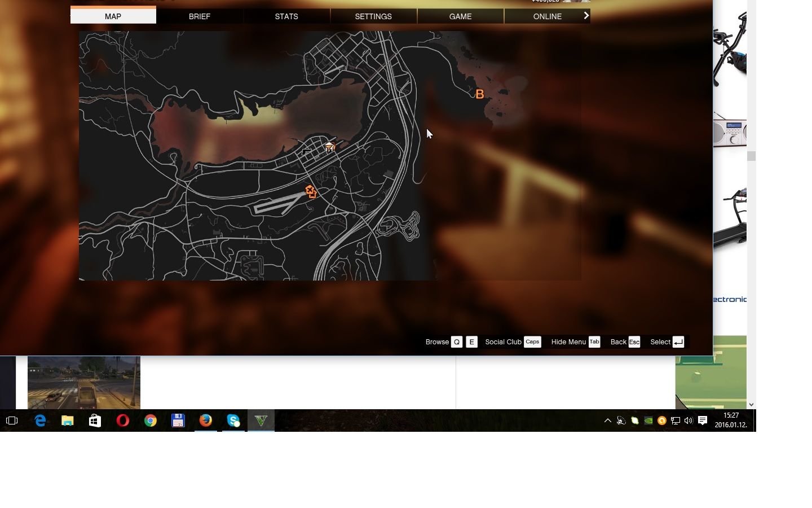The width and height of the screenshot is (812, 508).
Task: Switch to Firefox on the taskbar
Action: (206, 421)
